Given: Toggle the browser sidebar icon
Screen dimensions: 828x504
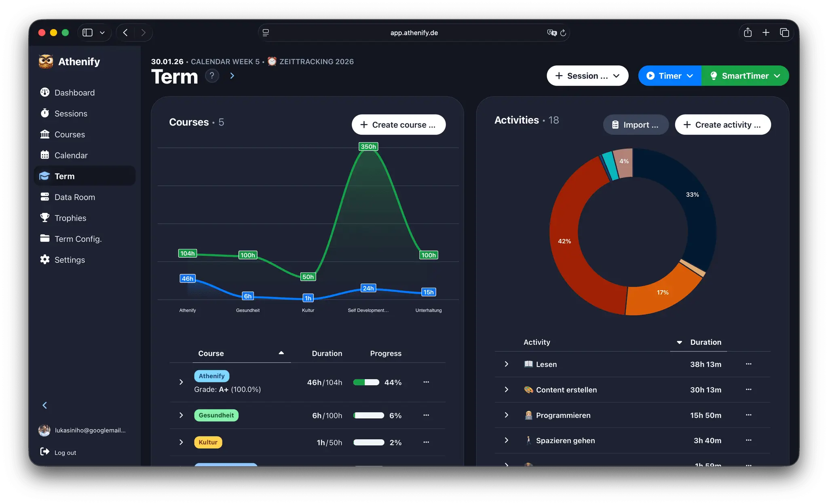Looking at the screenshot, I should (88, 33).
